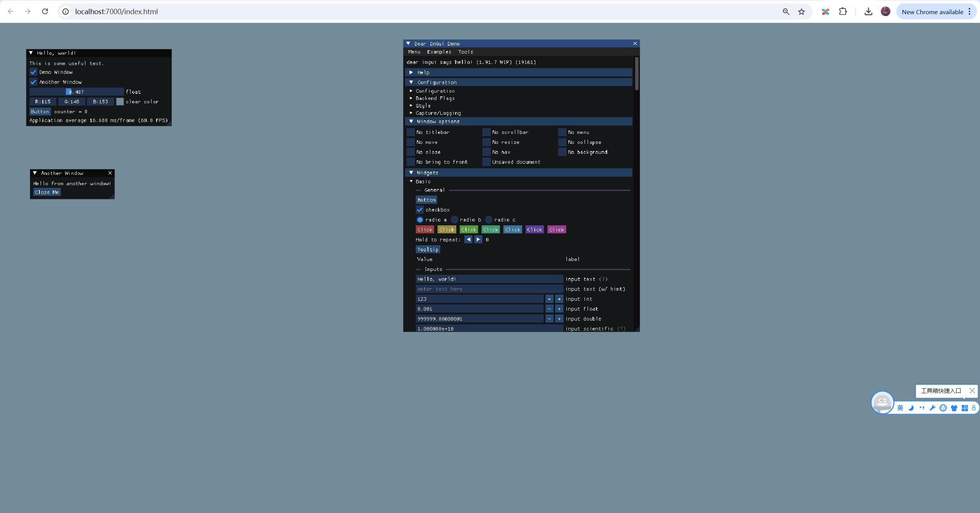The width and height of the screenshot is (980, 513).
Task: Increase input int with plus button
Action: (559, 299)
